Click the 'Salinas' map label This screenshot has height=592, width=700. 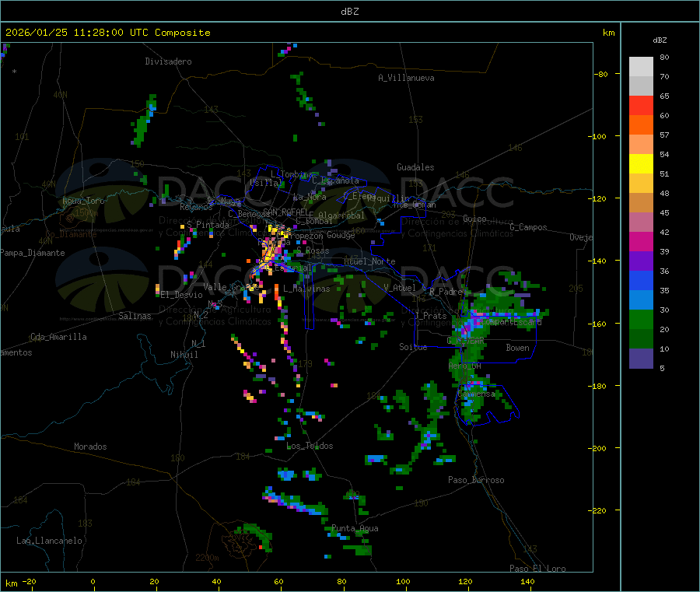pos(135,316)
